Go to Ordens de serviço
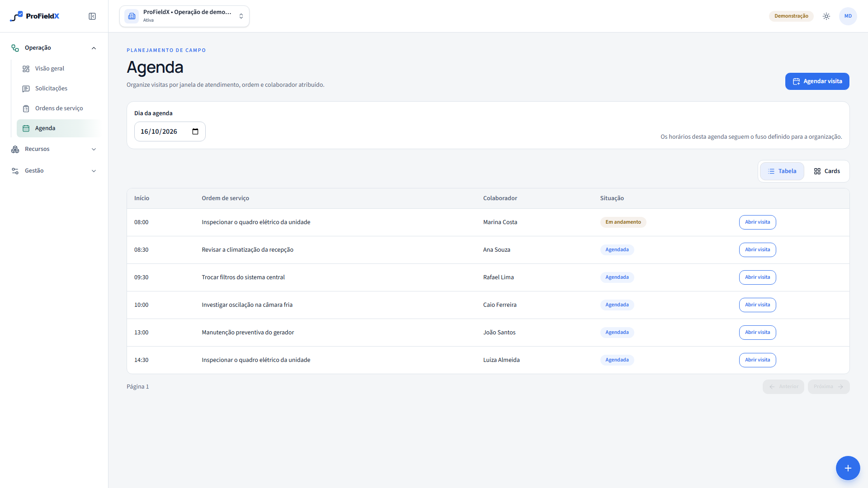 click(59, 108)
